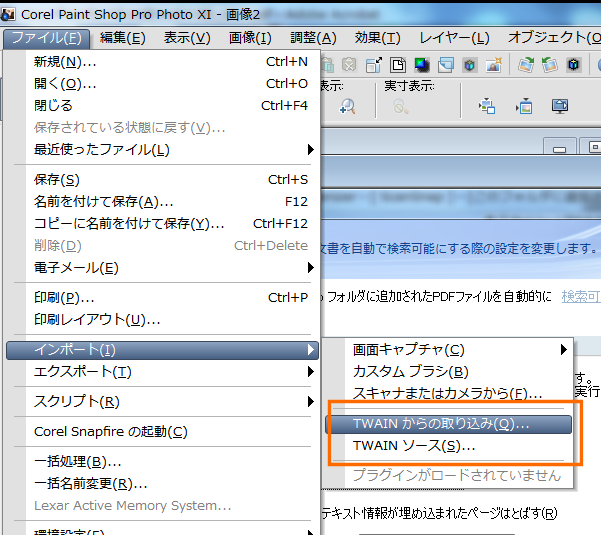Click the color gradient square toolbar icon

coord(422,66)
